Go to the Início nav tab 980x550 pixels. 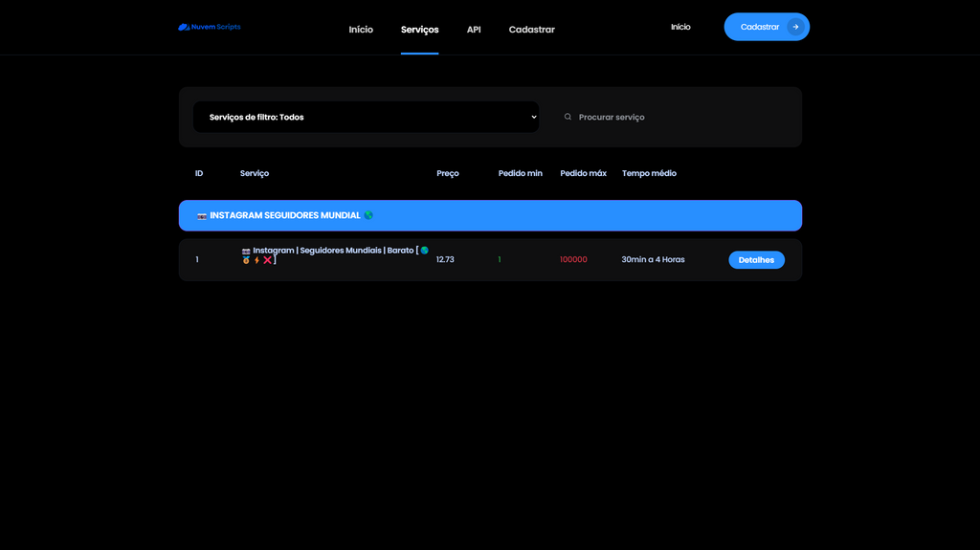tap(361, 30)
